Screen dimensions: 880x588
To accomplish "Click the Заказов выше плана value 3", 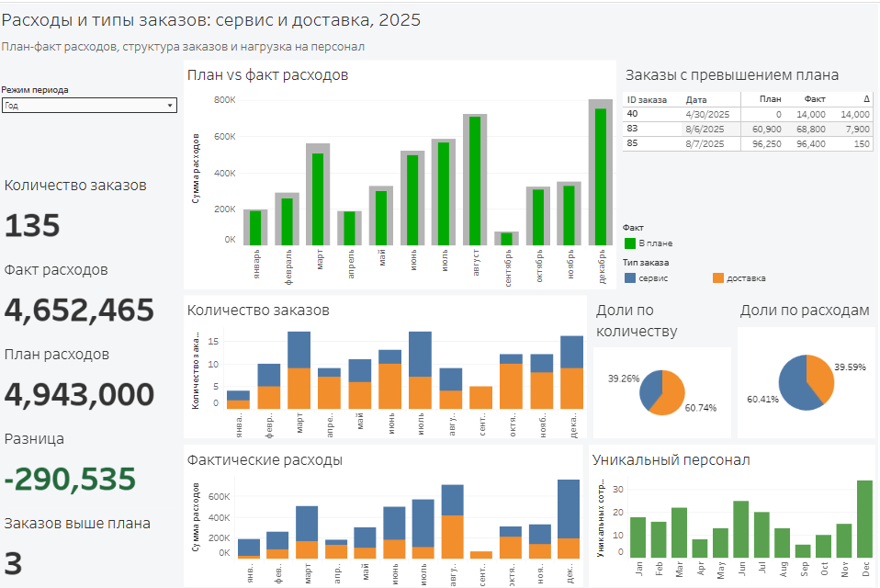I will [13, 563].
